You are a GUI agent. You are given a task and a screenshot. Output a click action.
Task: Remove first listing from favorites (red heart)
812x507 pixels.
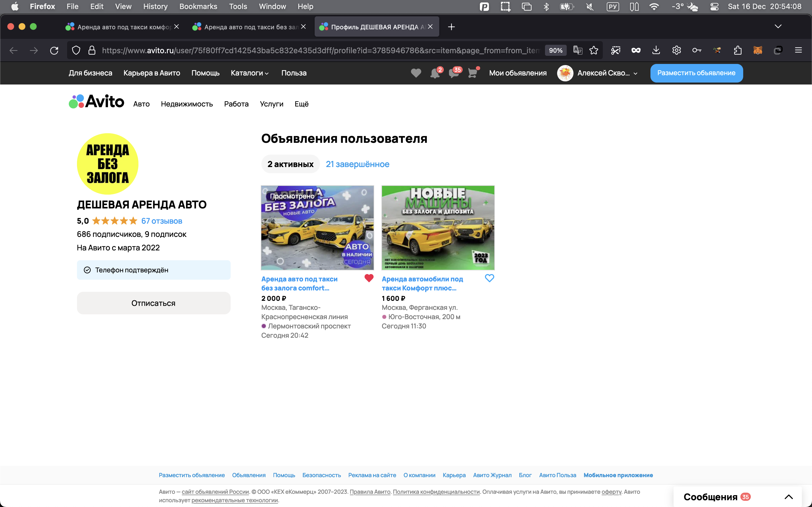pos(369,278)
